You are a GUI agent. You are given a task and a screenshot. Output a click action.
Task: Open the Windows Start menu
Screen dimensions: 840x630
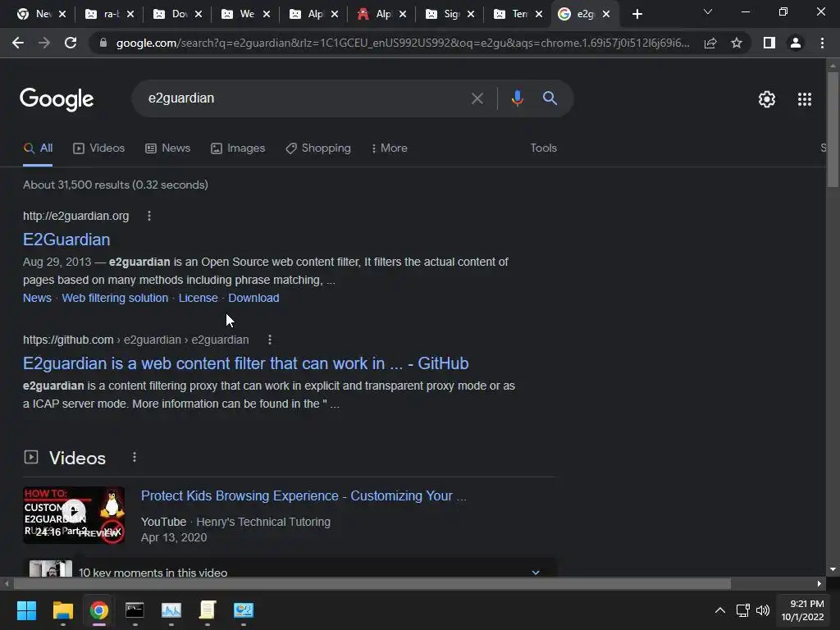click(26, 610)
